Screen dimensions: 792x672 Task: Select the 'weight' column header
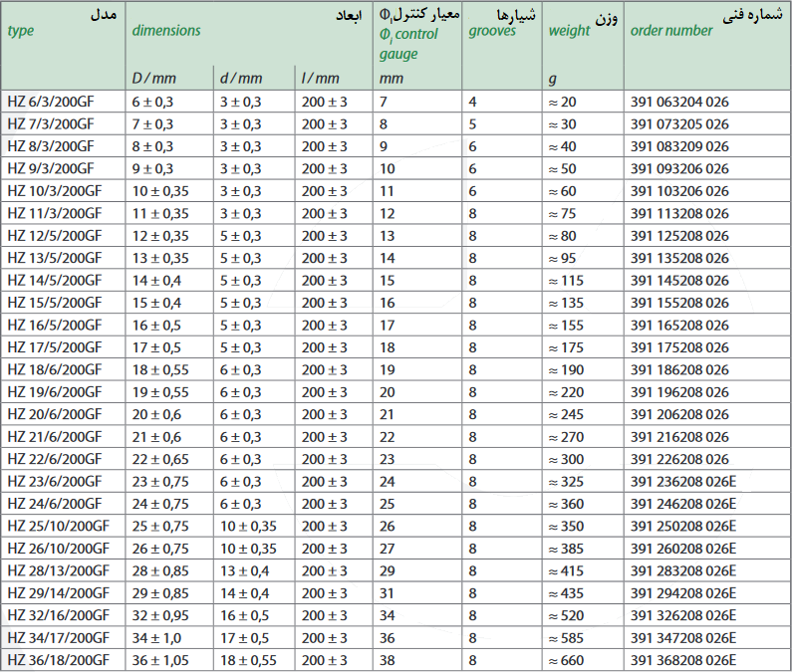(x=569, y=31)
